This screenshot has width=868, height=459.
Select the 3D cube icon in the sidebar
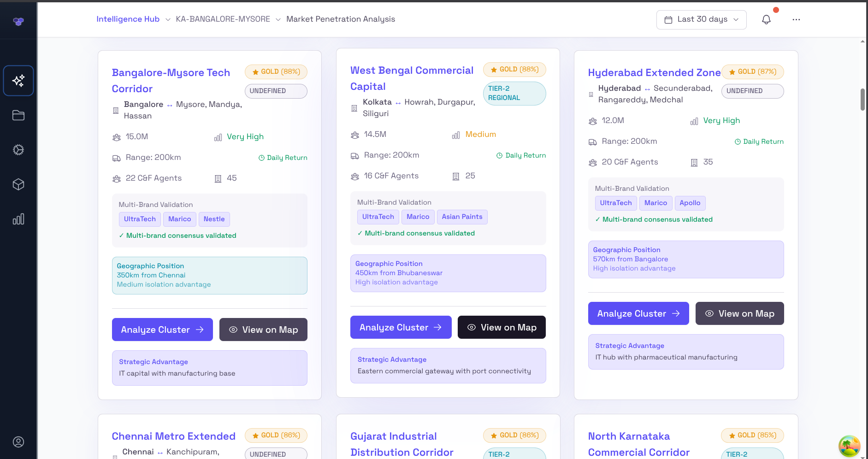[18, 184]
